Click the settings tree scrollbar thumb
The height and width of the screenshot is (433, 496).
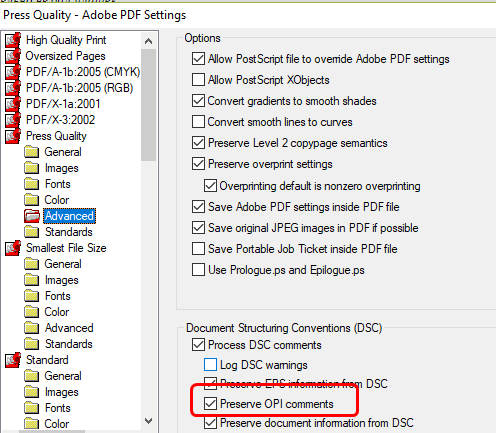point(149,105)
